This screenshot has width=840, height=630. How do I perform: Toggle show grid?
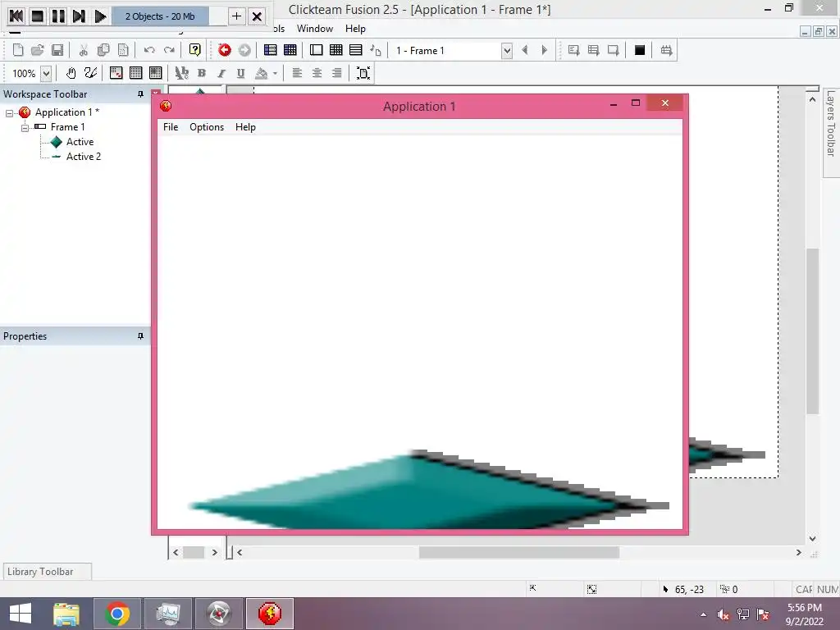click(135, 73)
